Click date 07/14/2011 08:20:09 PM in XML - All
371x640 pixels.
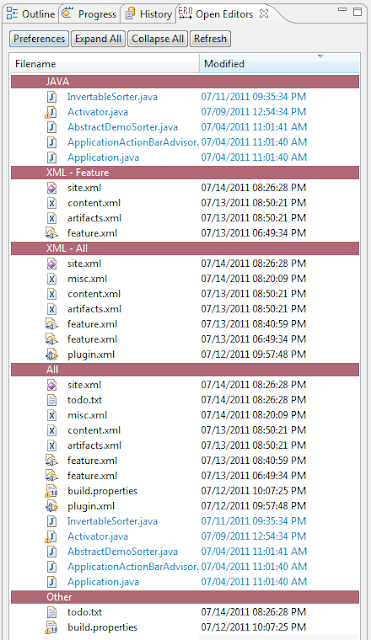coord(253,279)
